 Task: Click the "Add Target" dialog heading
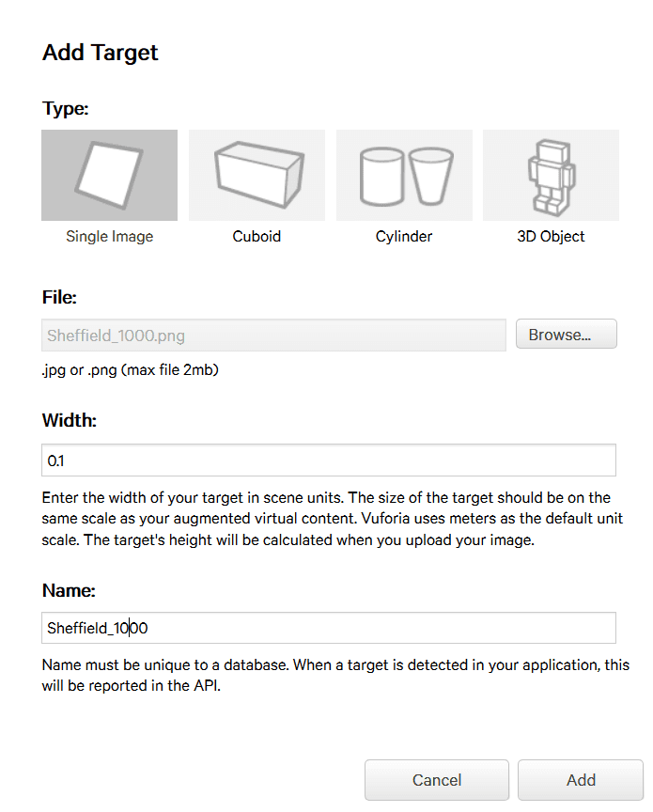coord(101,53)
